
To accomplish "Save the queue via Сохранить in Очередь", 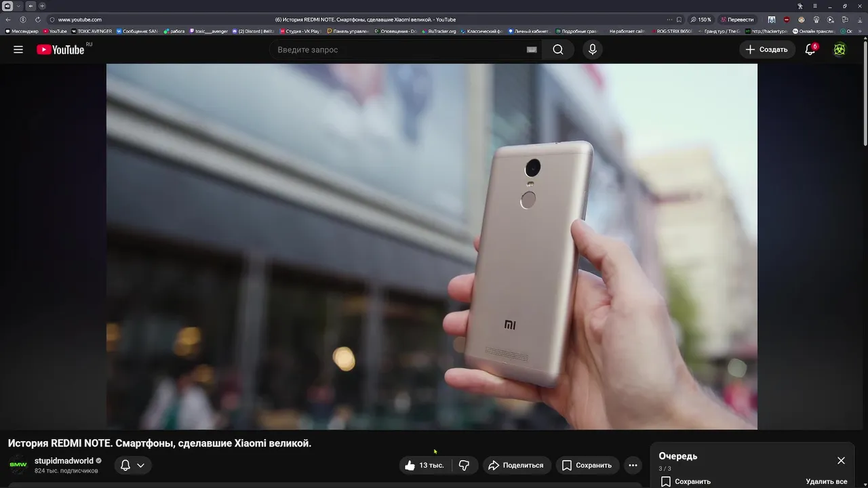I will coord(686,481).
